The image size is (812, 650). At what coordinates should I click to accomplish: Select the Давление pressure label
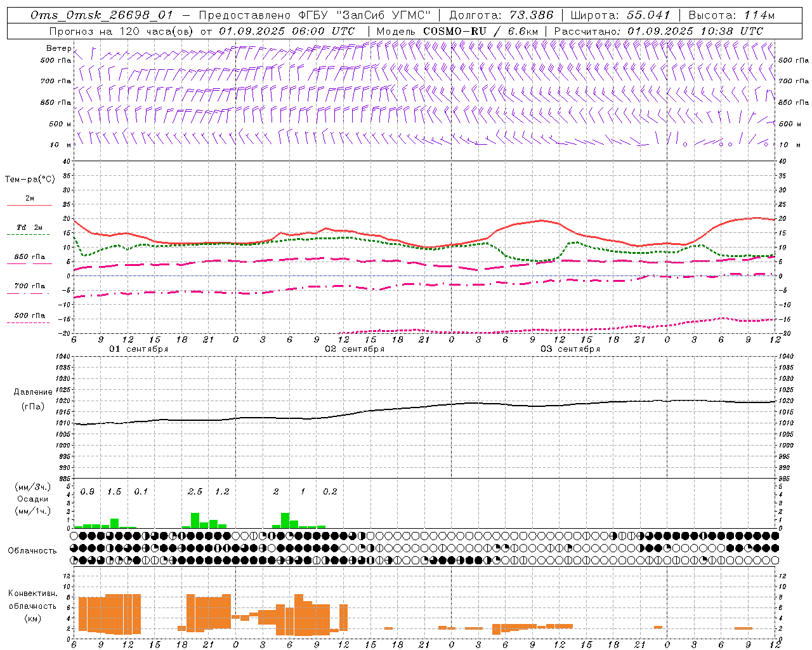[x=33, y=392]
